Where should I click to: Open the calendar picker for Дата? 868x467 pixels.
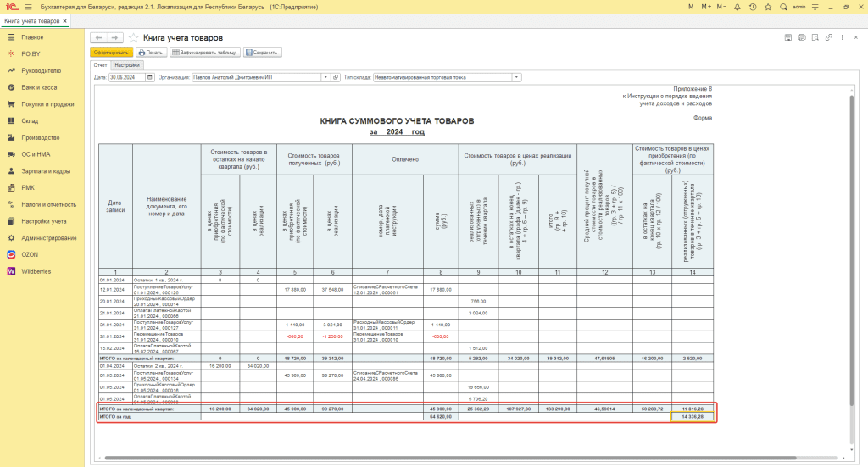(150, 77)
